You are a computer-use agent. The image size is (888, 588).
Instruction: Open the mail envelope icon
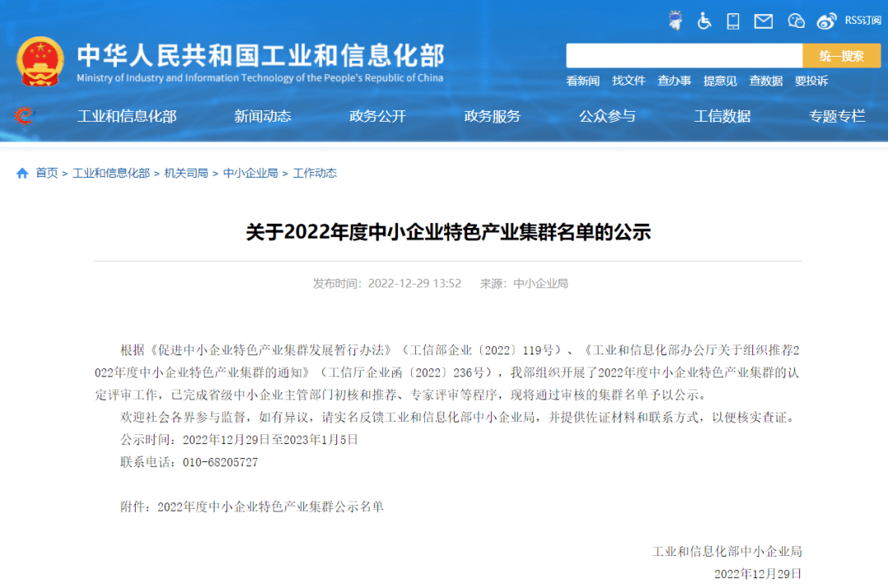pos(763,21)
